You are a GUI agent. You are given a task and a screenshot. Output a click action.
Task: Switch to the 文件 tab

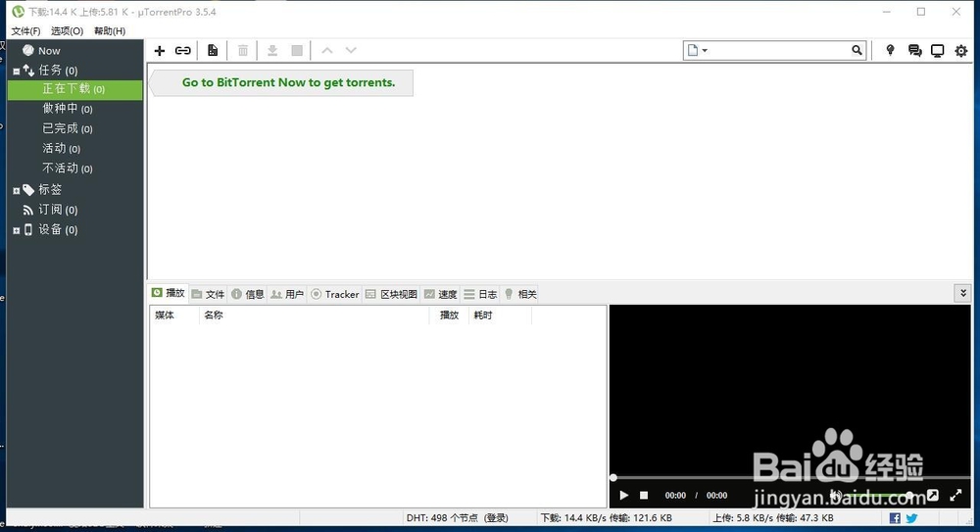tap(208, 294)
